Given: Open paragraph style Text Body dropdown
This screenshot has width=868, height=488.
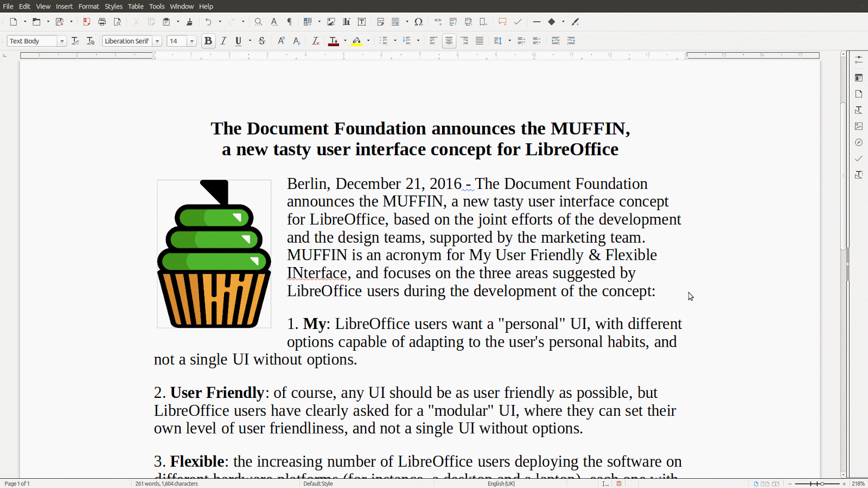Looking at the screenshot, I should coord(62,41).
